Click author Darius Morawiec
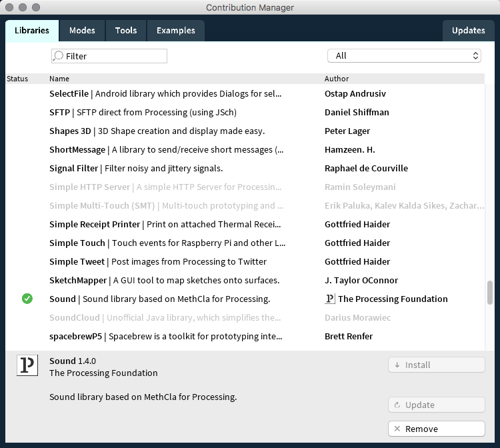This screenshot has height=448, width=500. click(357, 317)
